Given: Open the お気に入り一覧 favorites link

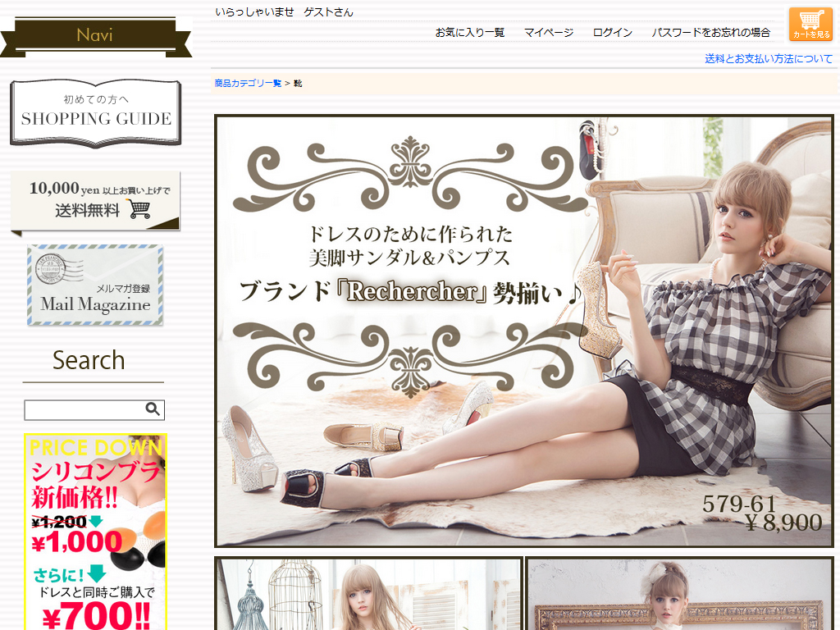Looking at the screenshot, I should coord(470,33).
